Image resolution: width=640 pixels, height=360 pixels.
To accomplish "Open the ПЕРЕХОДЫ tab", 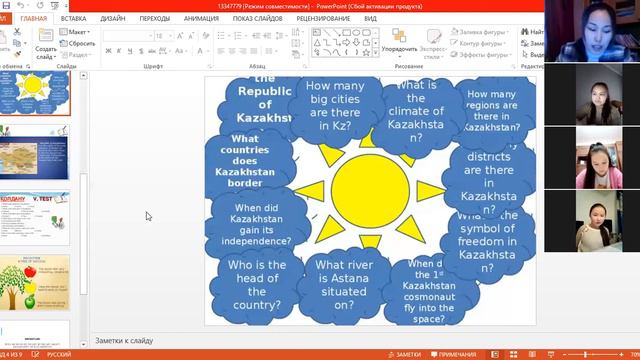I will pyautogui.click(x=155, y=18).
